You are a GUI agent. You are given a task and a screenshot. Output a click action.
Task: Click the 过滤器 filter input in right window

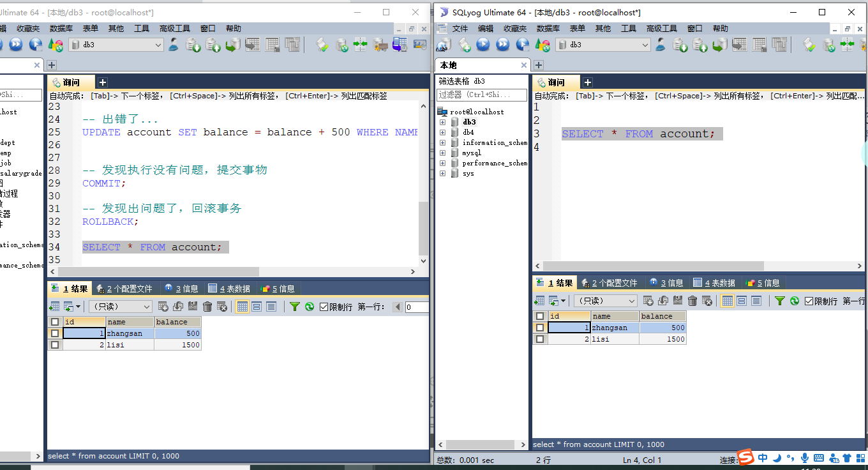482,95
